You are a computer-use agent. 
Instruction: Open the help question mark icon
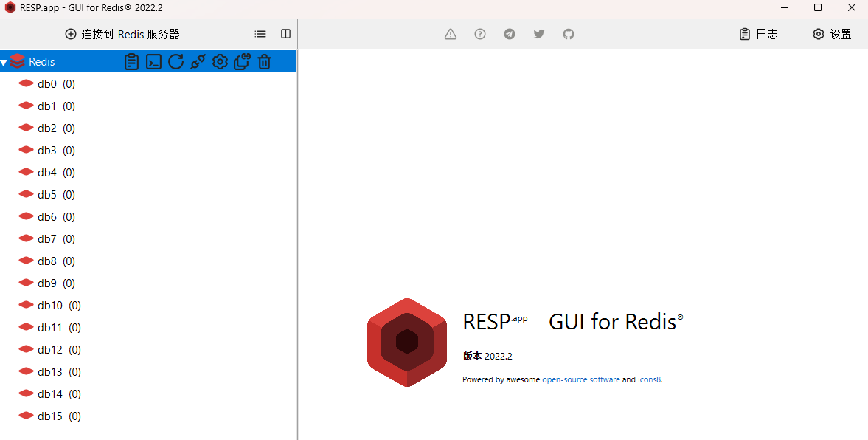click(480, 34)
